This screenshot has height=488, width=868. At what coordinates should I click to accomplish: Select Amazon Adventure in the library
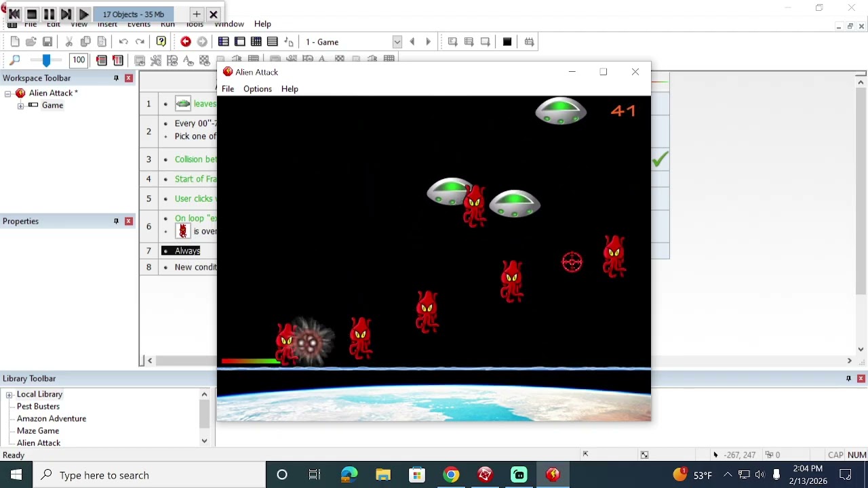click(x=52, y=418)
